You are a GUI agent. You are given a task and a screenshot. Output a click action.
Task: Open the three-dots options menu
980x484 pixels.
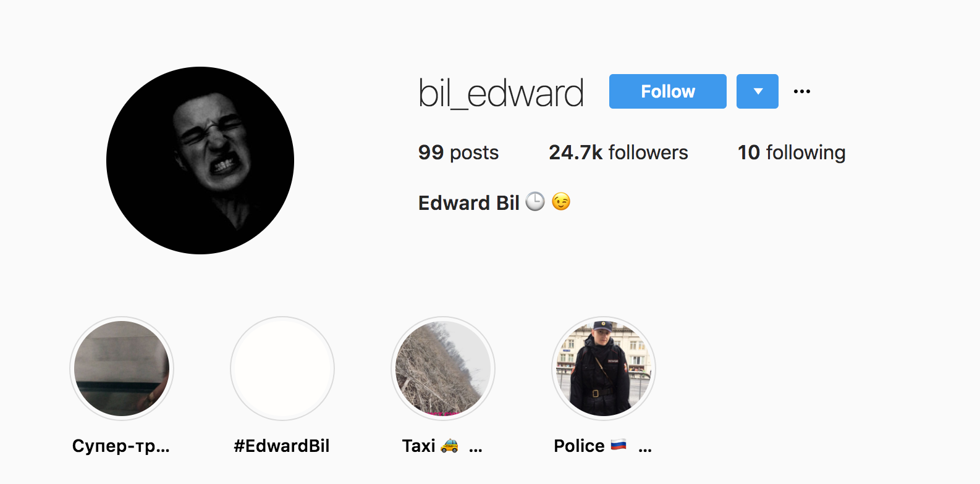click(x=802, y=91)
